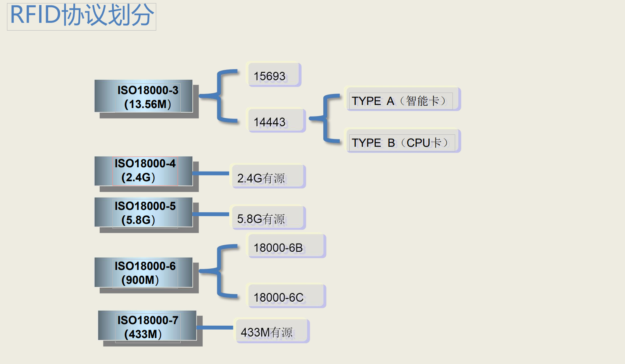Click the 14443 label box
The width and height of the screenshot is (625, 364).
tap(276, 121)
